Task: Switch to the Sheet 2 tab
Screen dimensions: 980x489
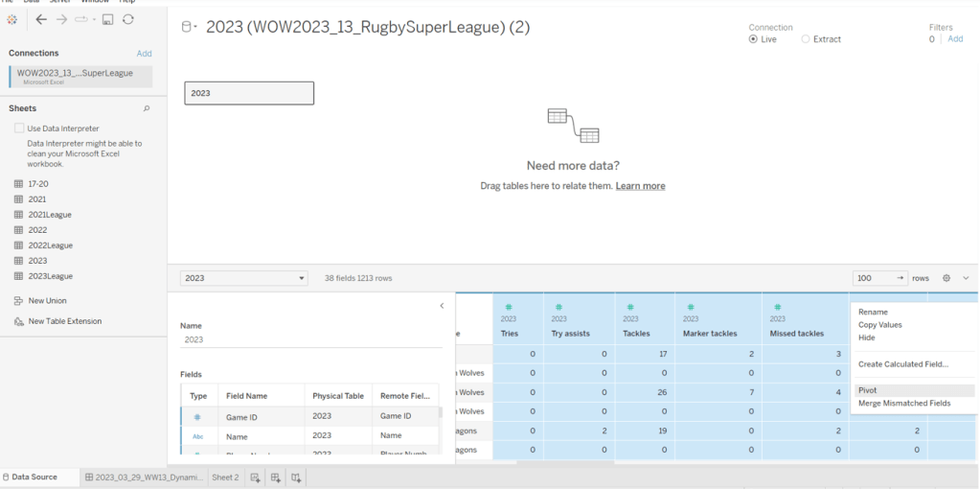Action: click(225, 477)
